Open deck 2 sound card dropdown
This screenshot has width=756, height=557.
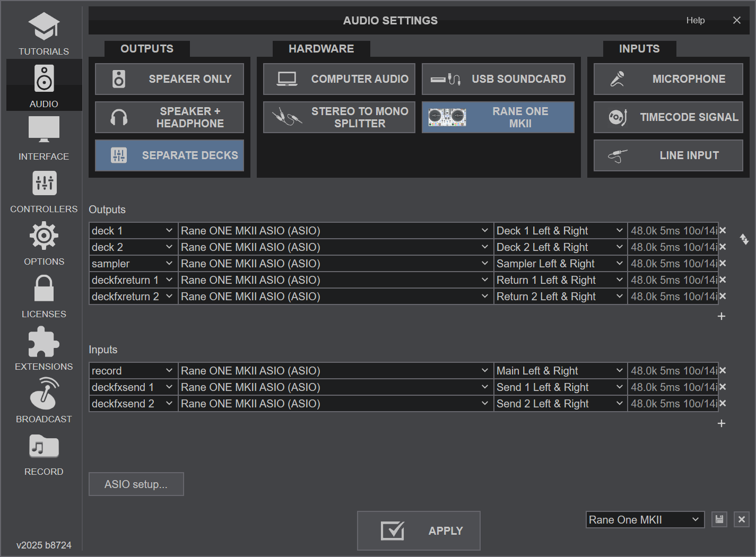[x=335, y=247]
